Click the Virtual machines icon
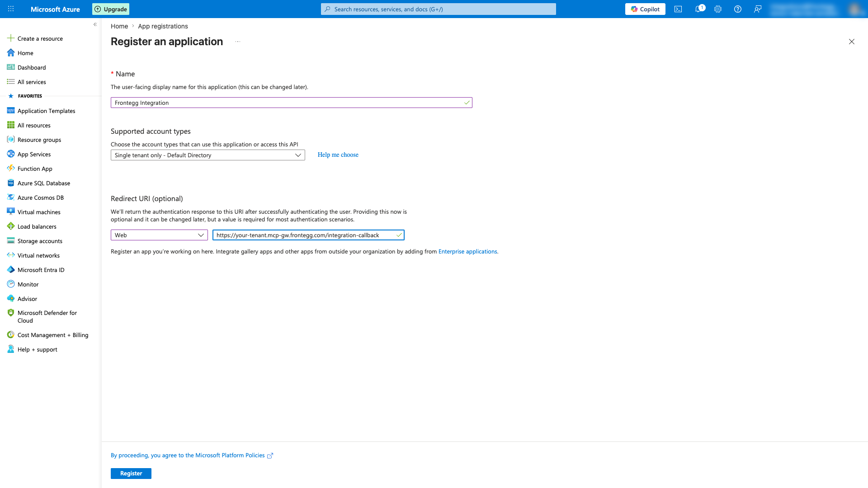Image resolution: width=868 pixels, height=488 pixels. (11, 212)
